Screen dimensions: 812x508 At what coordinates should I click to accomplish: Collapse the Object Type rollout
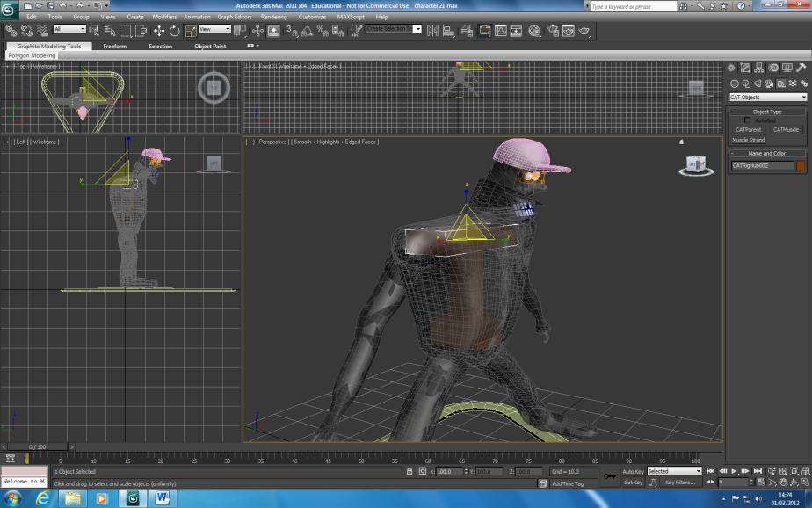[x=733, y=112]
